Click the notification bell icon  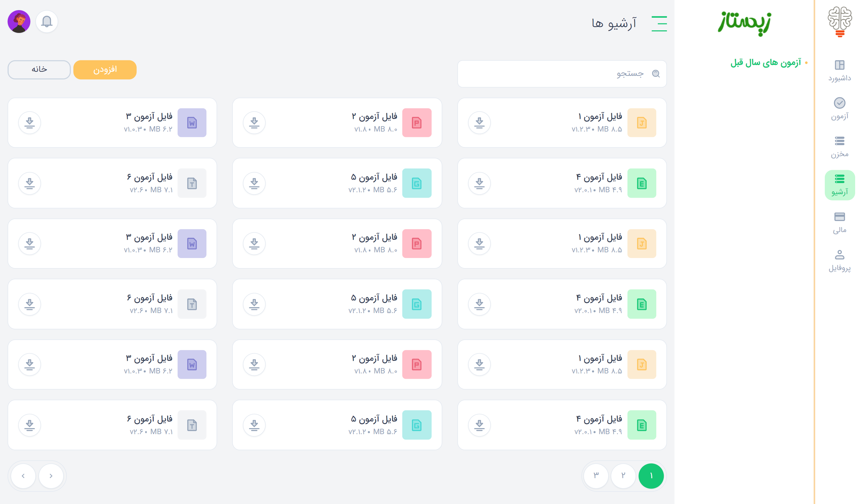(46, 22)
